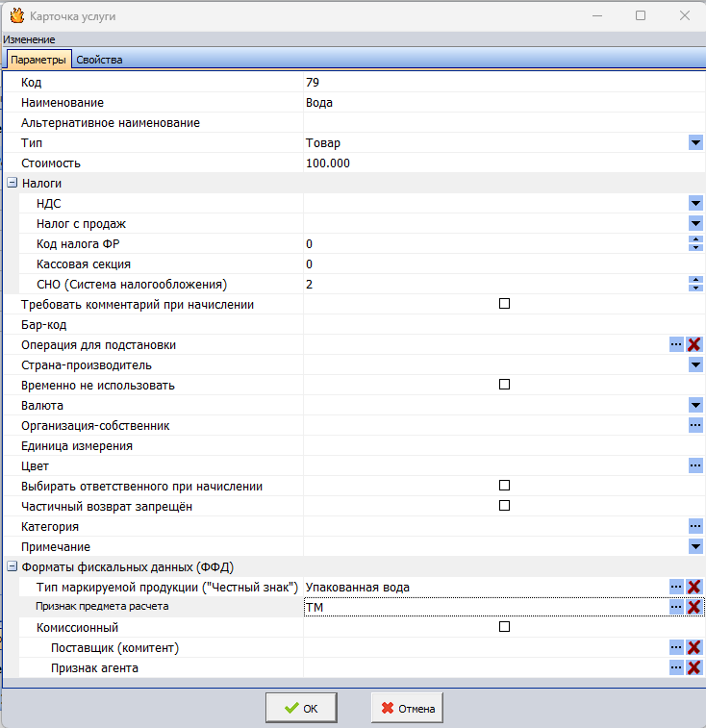
Task: Toggle Требовать комментарий при начислении checkbox
Action: (x=503, y=304)
